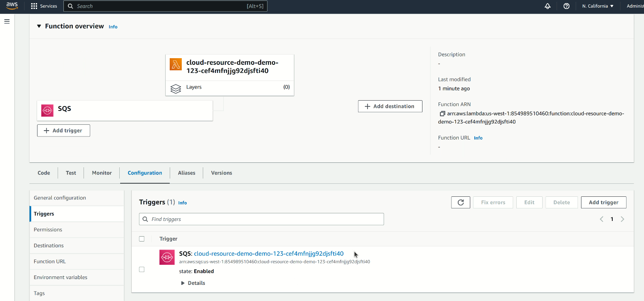Switch to the Aliases tab
Screen dimensions: 644x301
[187, 173]
